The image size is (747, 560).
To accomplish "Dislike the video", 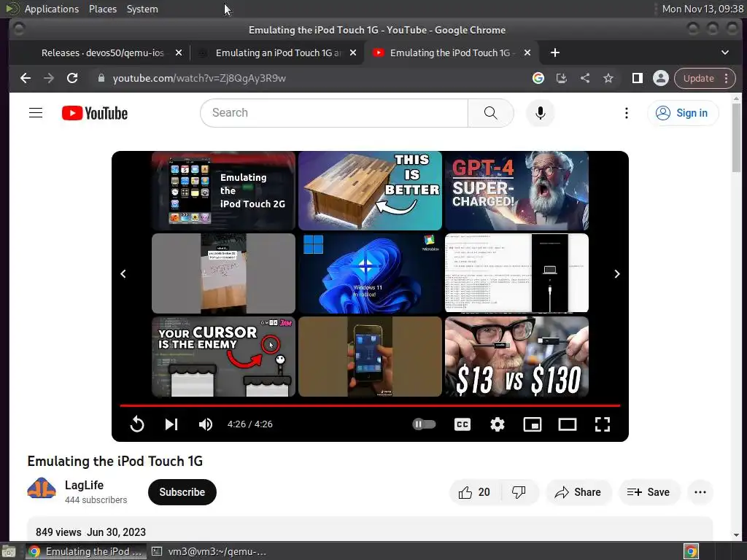I will point(519,492).
